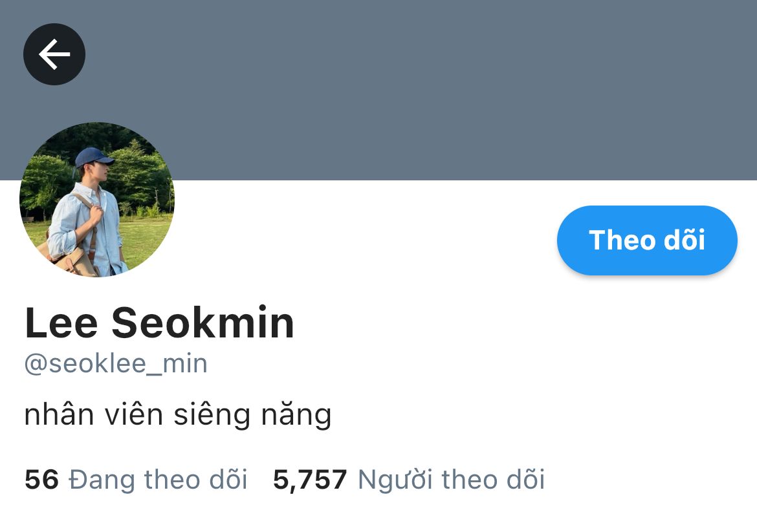This screenshot has height=532, width=757.
Task: Click the 56 following count
Action: 41,480
